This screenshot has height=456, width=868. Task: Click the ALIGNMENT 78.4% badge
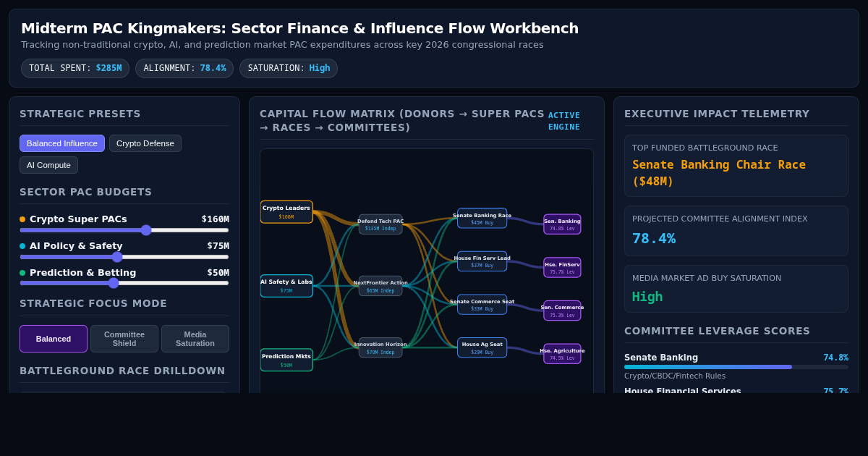[x=184, y=68]
